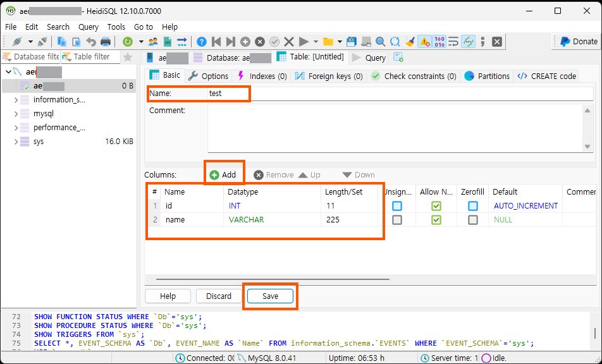Open the Session manager plug icon

click(x=17, y=42)
